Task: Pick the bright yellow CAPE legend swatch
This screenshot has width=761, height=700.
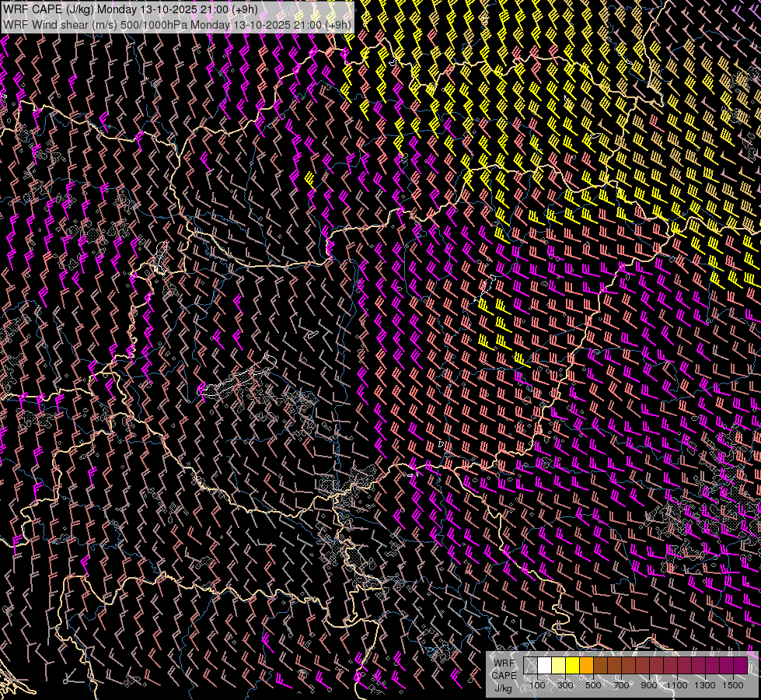Action: (572, 666)
